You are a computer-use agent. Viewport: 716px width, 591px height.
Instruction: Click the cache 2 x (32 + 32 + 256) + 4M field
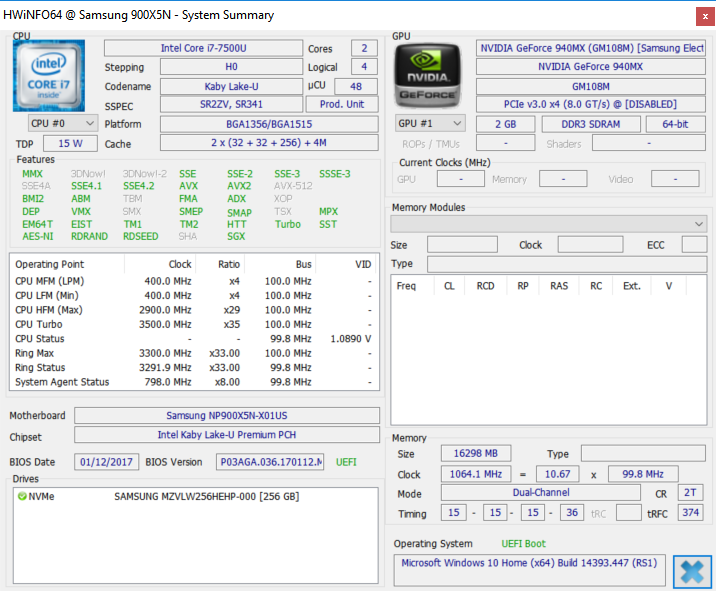click(269, 142)
